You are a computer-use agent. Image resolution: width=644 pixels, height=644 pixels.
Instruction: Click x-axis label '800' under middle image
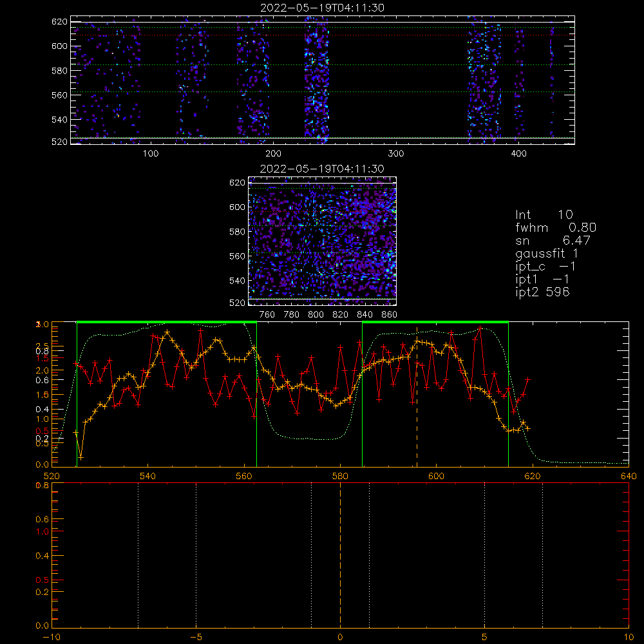pyautogui.click(x=316, y=315)
